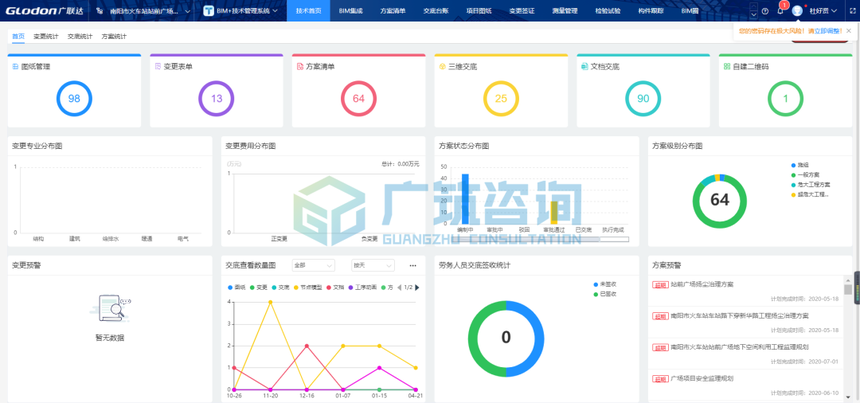Toggle the 一般方案 legend item
The image size is (860, 403).
point(806,175)
